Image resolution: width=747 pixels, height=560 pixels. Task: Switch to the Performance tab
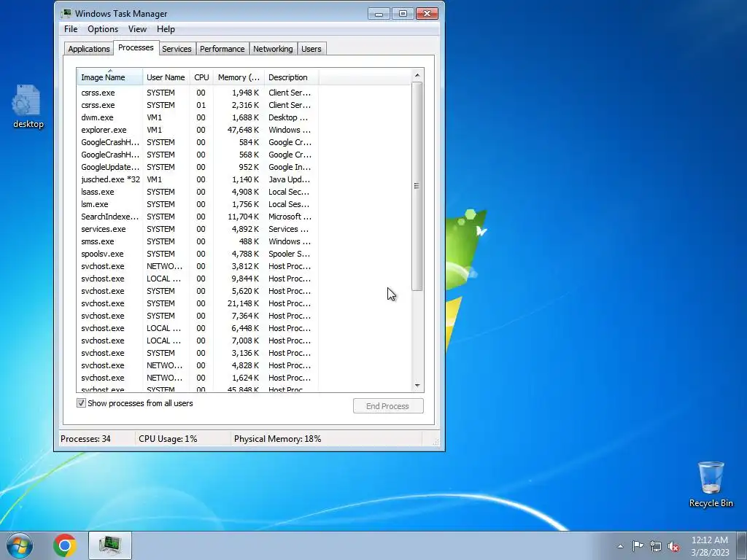point(222,49)
